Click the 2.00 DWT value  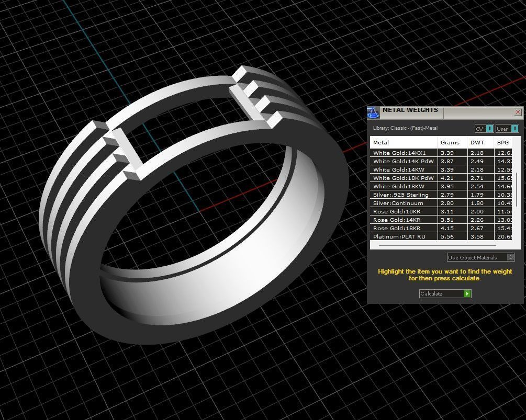point(477,211)
